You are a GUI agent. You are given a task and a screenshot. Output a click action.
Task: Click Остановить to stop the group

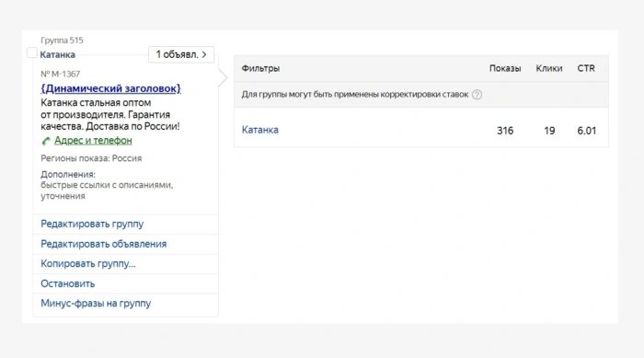[x=68, y=283]
